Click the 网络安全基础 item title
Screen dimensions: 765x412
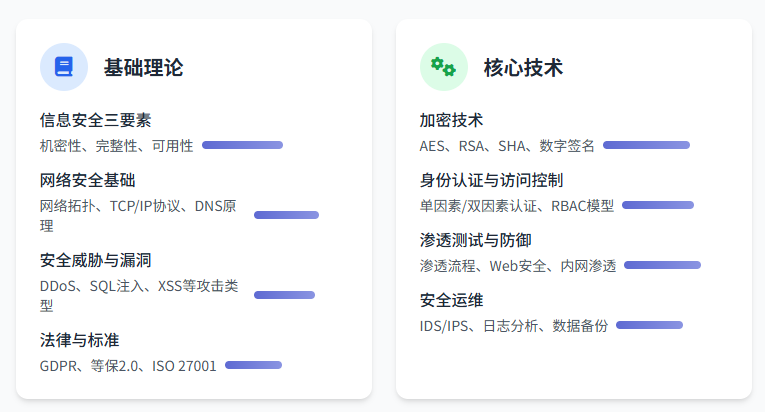pyautogui.click(x=87, y=180)
